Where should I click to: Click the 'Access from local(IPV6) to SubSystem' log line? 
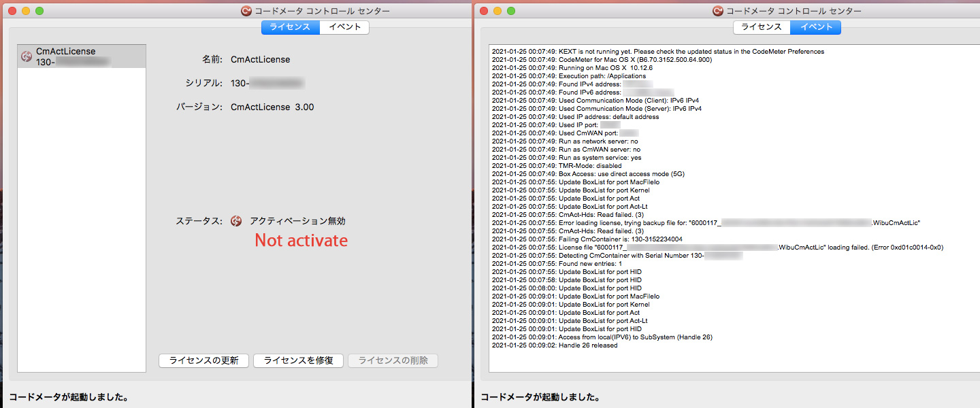(x=602, y=337)
